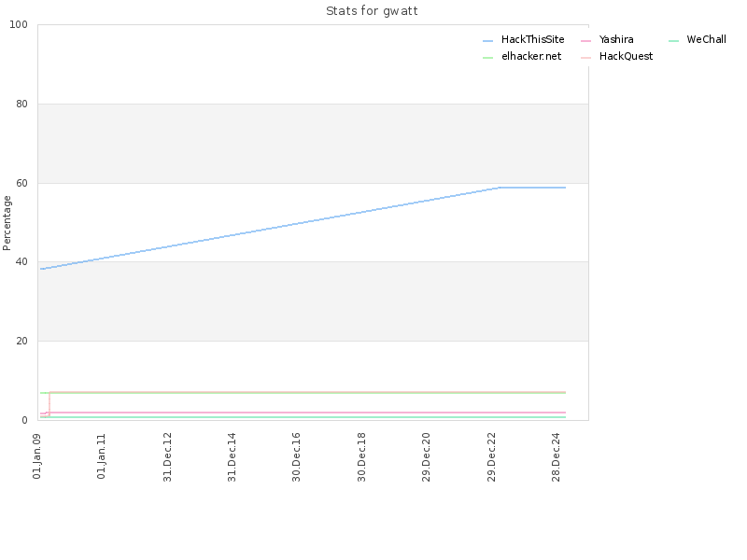Click the 31.Dec.12 x-axis date label
Viewport: 747px width, 560px height.
pos(167,457)
